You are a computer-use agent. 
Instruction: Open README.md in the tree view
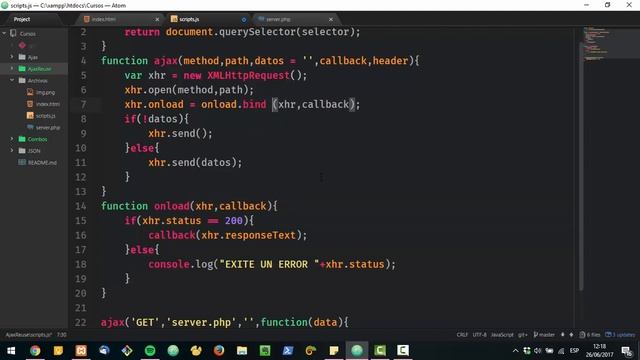click(38, 162)
